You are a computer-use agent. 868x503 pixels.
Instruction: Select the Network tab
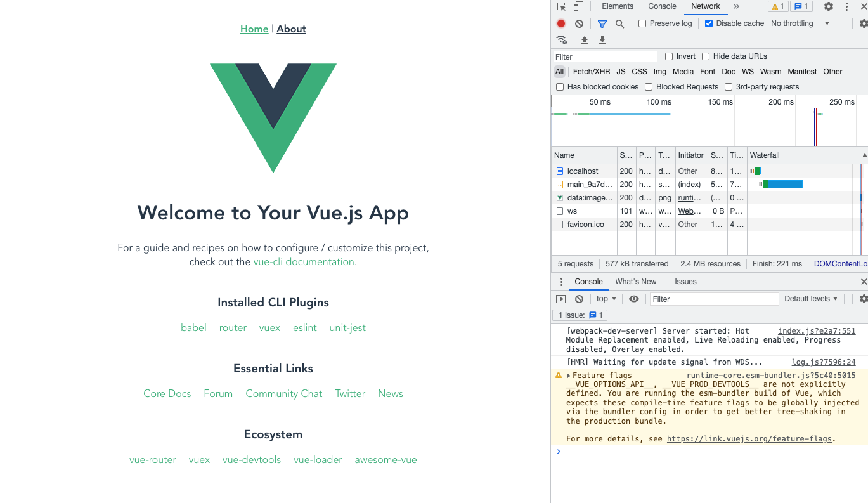click(x=706, y=6)
